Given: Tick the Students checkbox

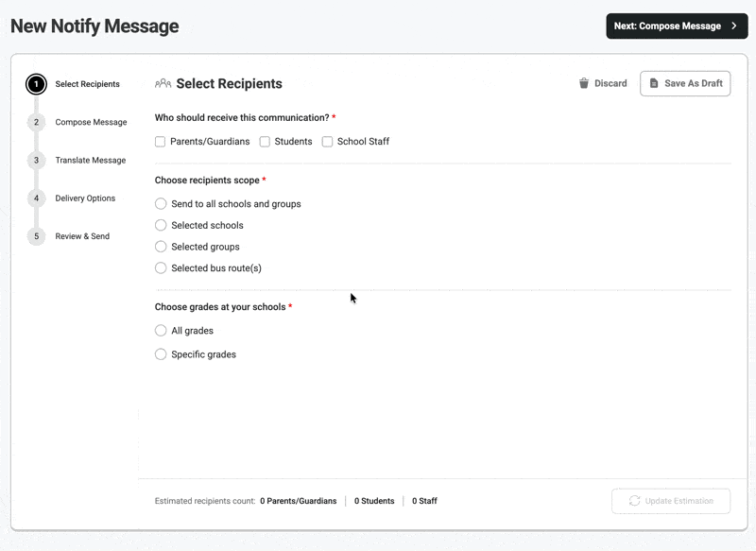Looking at the screenshot, I should tap(265, 142).
